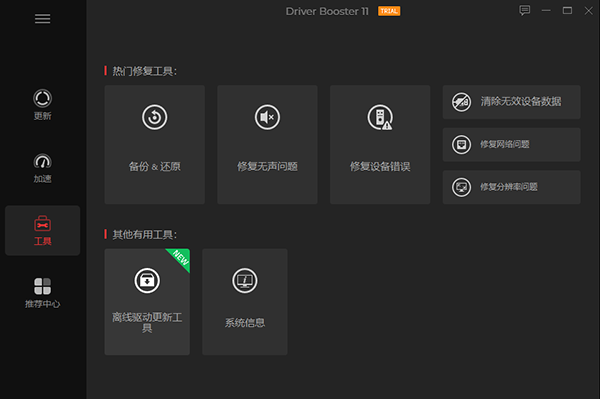Viewport: 600px width, 399px height.
Task: Click the 修复设备错误 label
Action: [380, 166]
